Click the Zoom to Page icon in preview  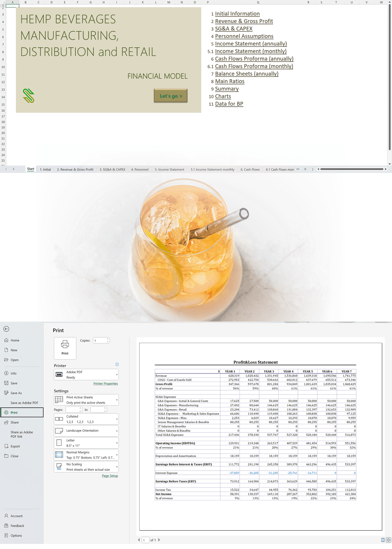[x=388, y=540]
